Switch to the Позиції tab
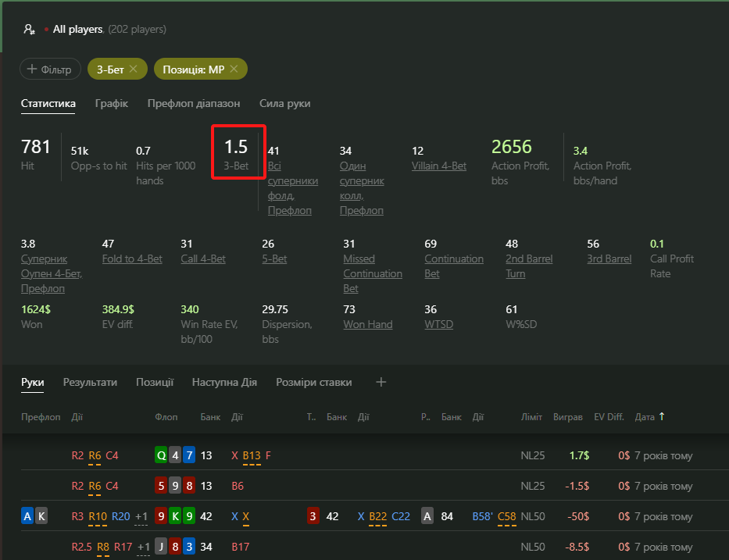This screenshot has width=729, height=560. (x=155, y=382)
